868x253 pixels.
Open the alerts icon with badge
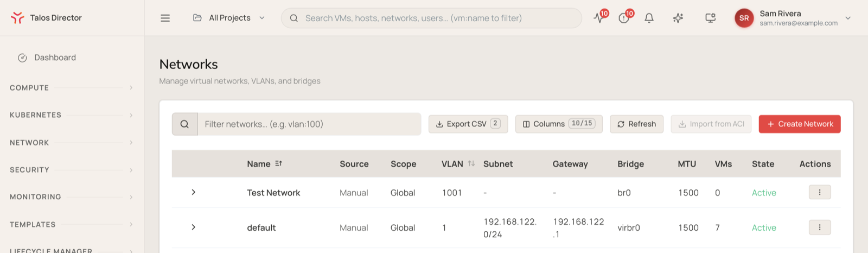(624, 18)
